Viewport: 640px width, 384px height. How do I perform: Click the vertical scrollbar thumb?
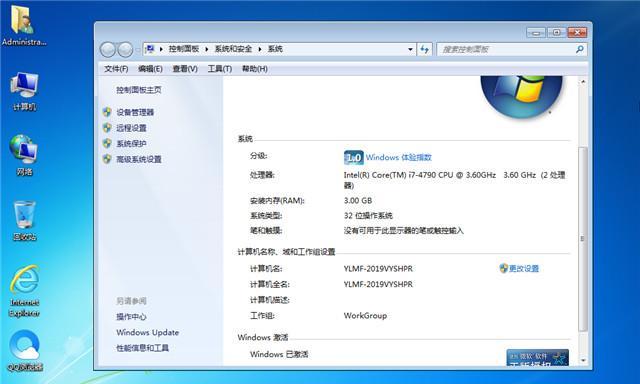[582, 239]
